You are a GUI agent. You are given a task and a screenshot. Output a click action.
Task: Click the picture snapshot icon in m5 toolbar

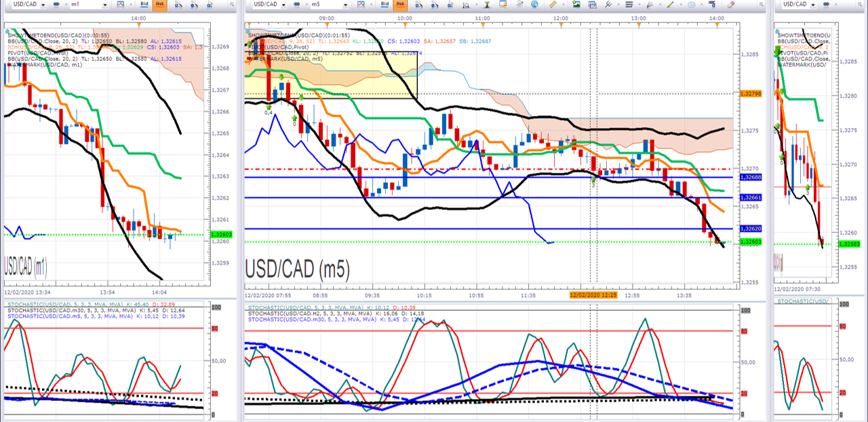coord(576,5)
